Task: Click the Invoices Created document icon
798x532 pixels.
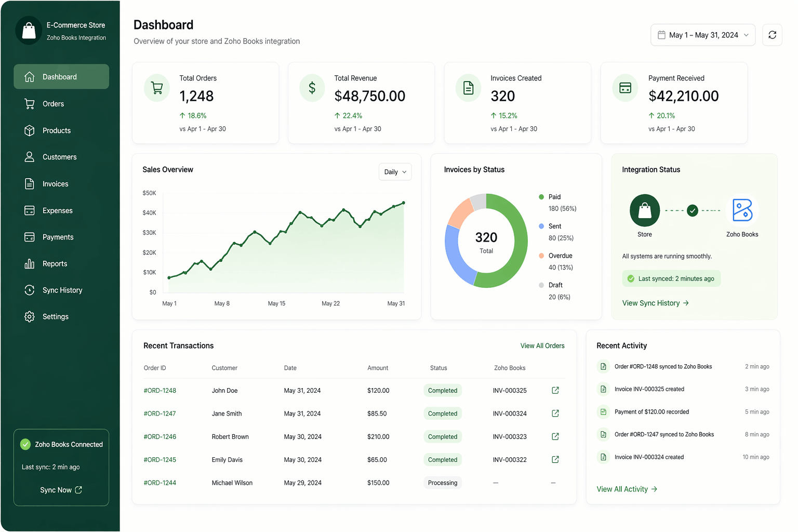Action: click(469, 88)
